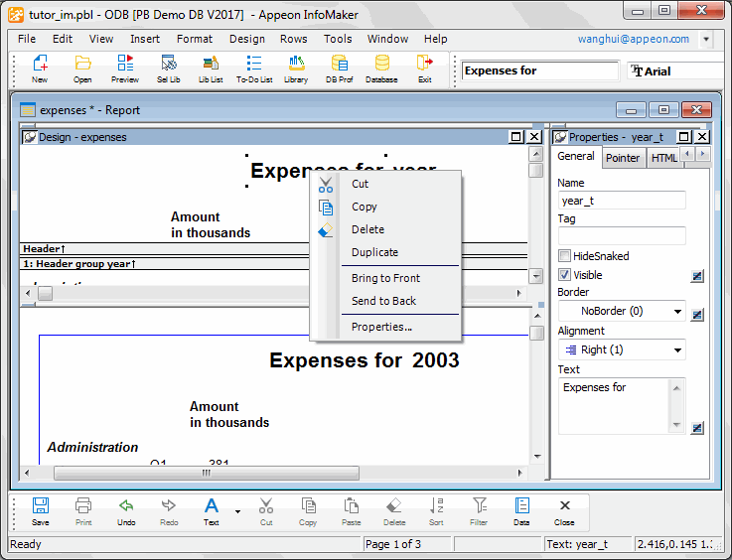Open the Format menu
Viewport: 732px width, 560px height.
[x=195, y=39]
